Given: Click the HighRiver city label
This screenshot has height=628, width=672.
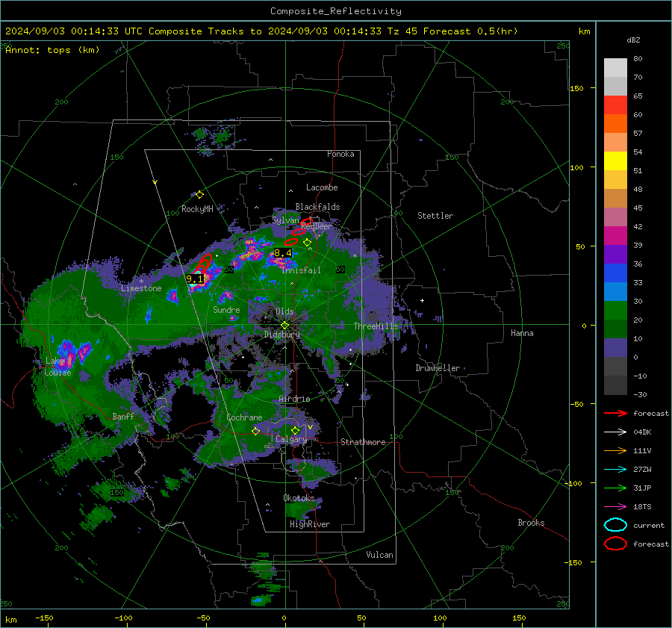Looking at the screenshot, I should 310,524.
